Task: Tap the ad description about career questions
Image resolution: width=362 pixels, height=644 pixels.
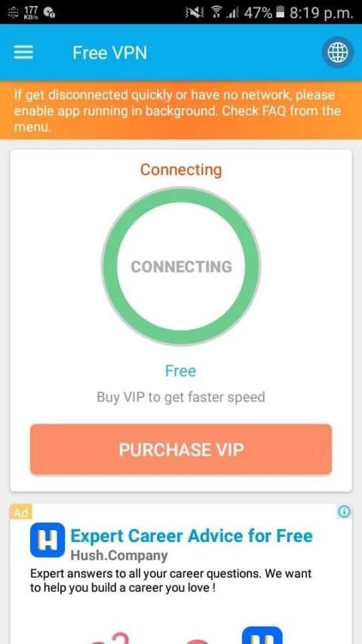Action: coord(170,581)
